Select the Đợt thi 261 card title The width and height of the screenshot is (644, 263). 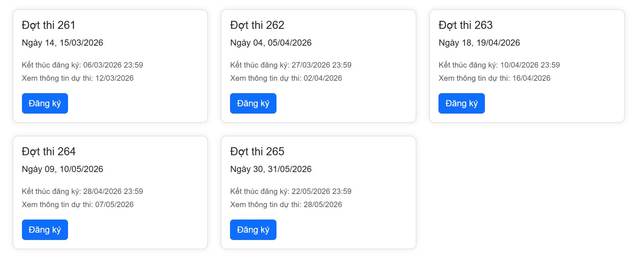tap(48, 25)
